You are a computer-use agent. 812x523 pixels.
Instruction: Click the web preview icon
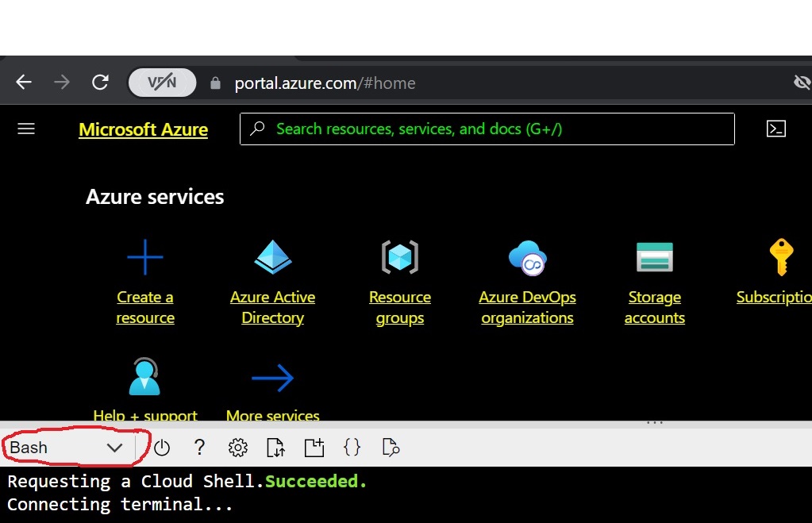pos(391,448)
